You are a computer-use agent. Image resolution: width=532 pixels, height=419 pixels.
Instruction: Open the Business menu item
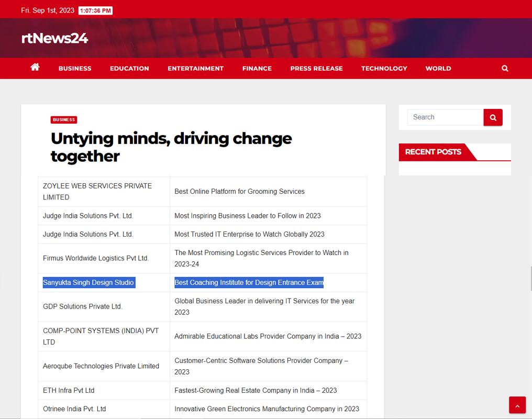[75, 69]
